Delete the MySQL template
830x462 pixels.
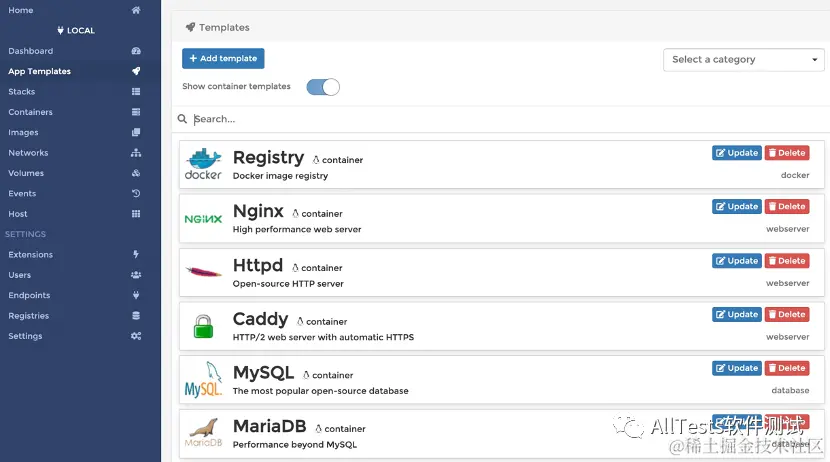(x=787, y=368)
